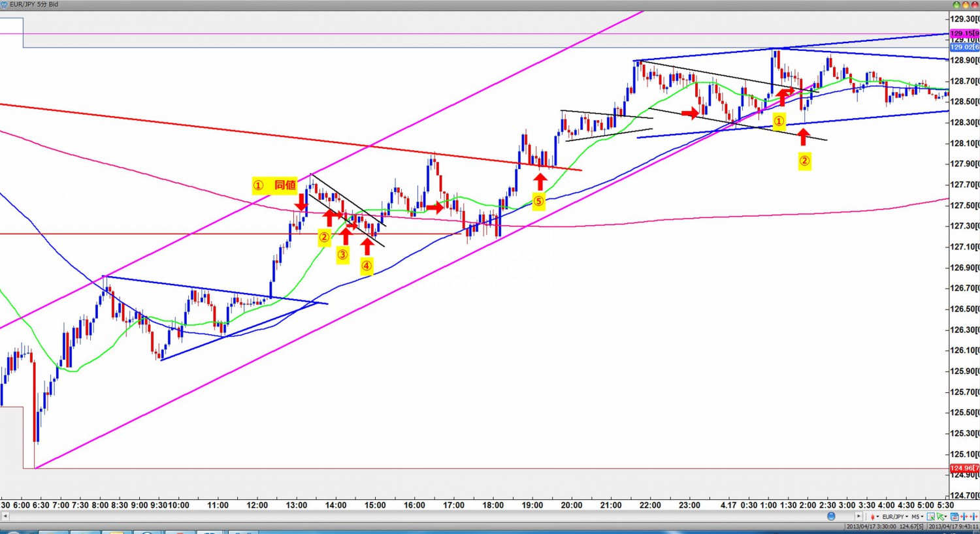980x534 pixels.
Task: Click the orange button in title bar
Action: pos(966,5)
